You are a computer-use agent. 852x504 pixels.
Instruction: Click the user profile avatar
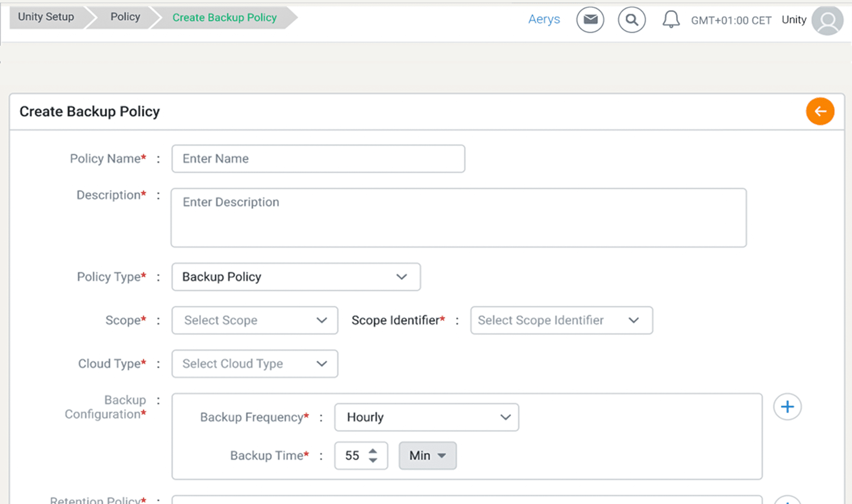[x=827, y=21]
